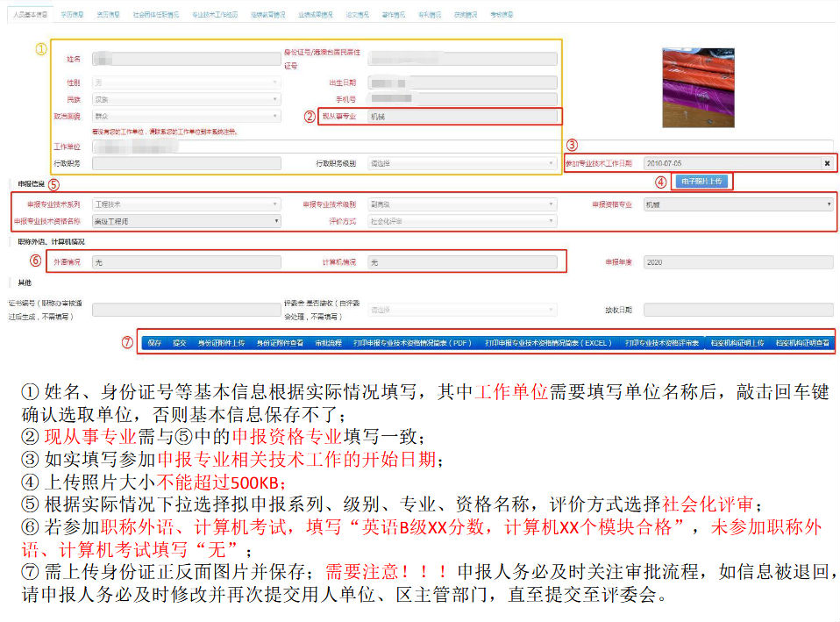This screenshot has width=840, height=622.
Task: Click the 职称外语、计算机情况 section heading
Action: [x=51, y=242]
